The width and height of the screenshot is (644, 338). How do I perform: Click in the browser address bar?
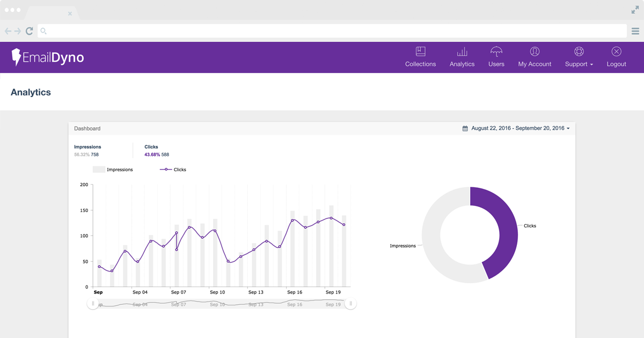[333, 31]
